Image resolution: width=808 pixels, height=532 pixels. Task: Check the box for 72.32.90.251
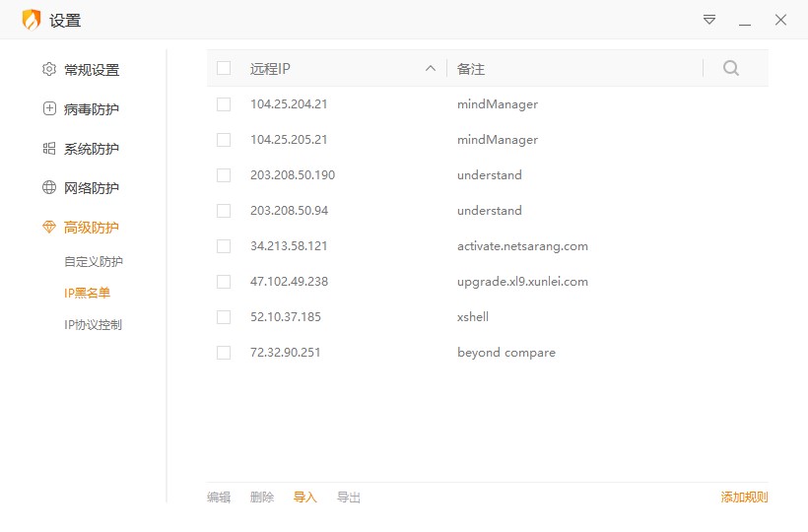point(224,353)
